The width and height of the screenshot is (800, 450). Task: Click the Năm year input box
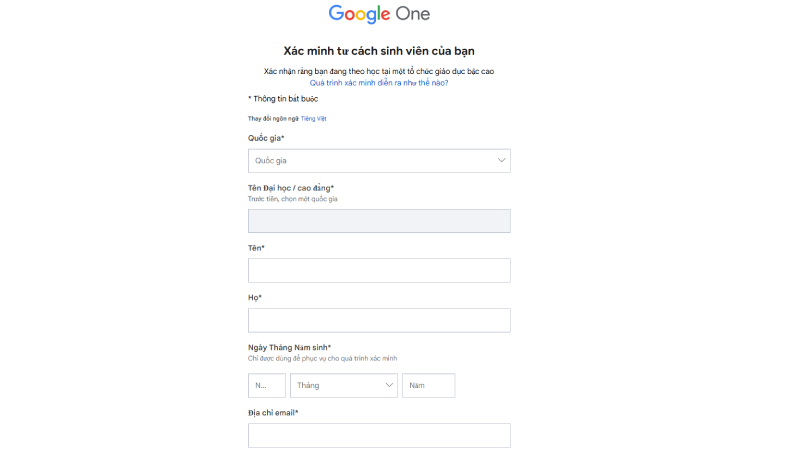[x=428, y=385]
